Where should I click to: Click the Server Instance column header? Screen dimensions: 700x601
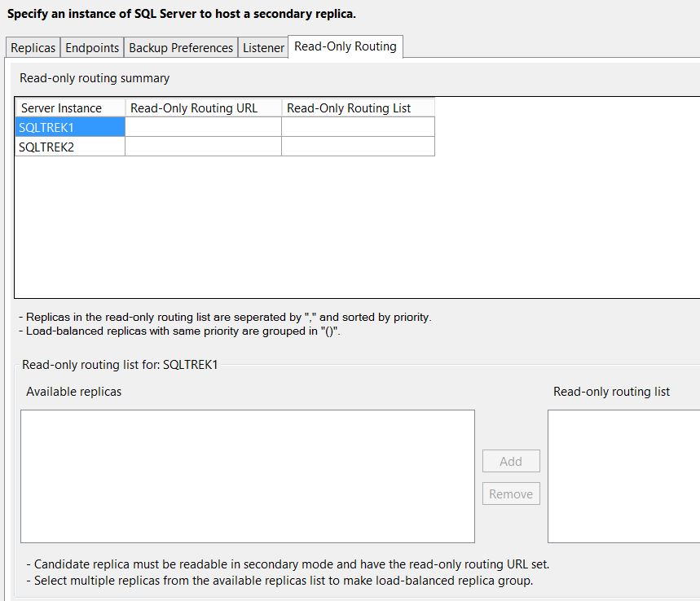(x=70, y=108)
